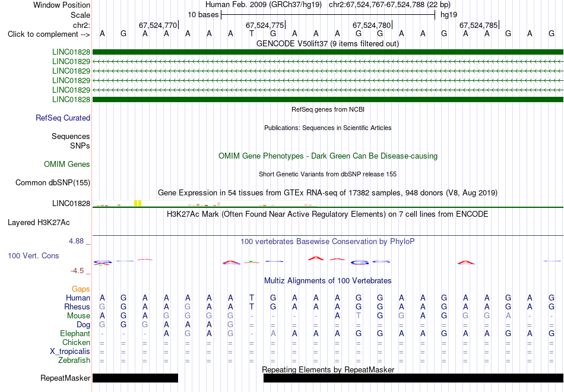
Task: Select the Dog alignment row label
Action: 84,325
